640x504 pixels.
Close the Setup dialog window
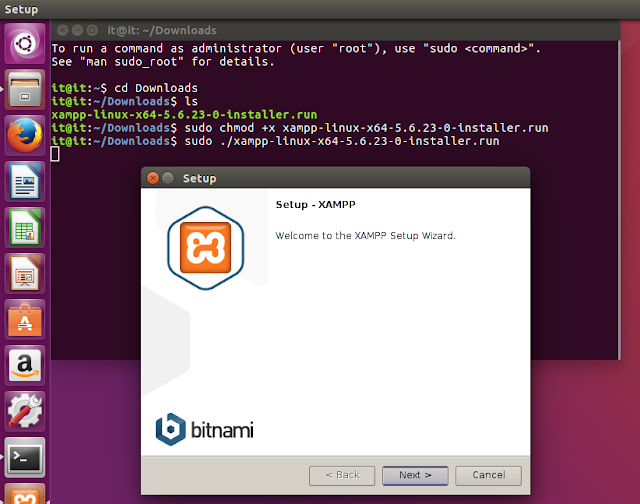point(153,178)
